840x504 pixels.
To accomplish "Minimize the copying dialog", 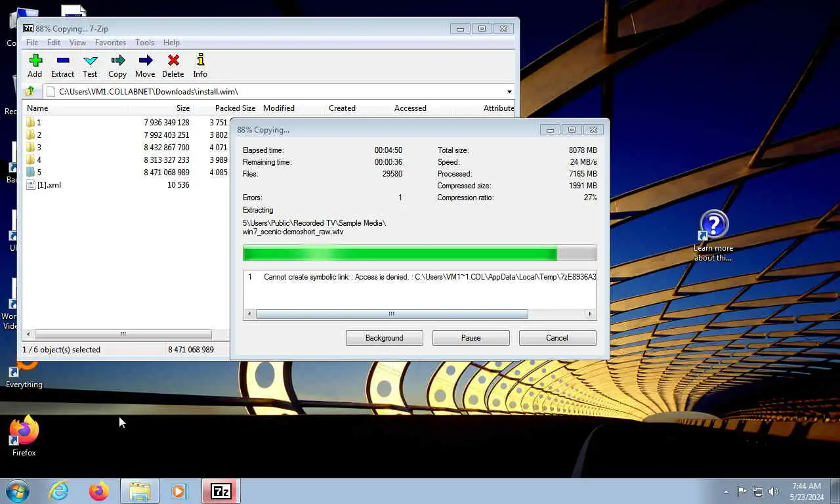I will coord(550,130).
